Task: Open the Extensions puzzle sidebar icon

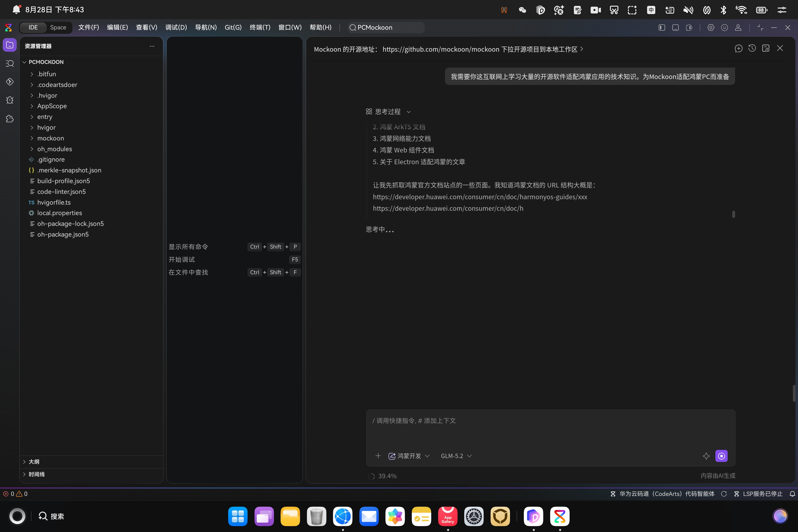Action: pos(10,119)
